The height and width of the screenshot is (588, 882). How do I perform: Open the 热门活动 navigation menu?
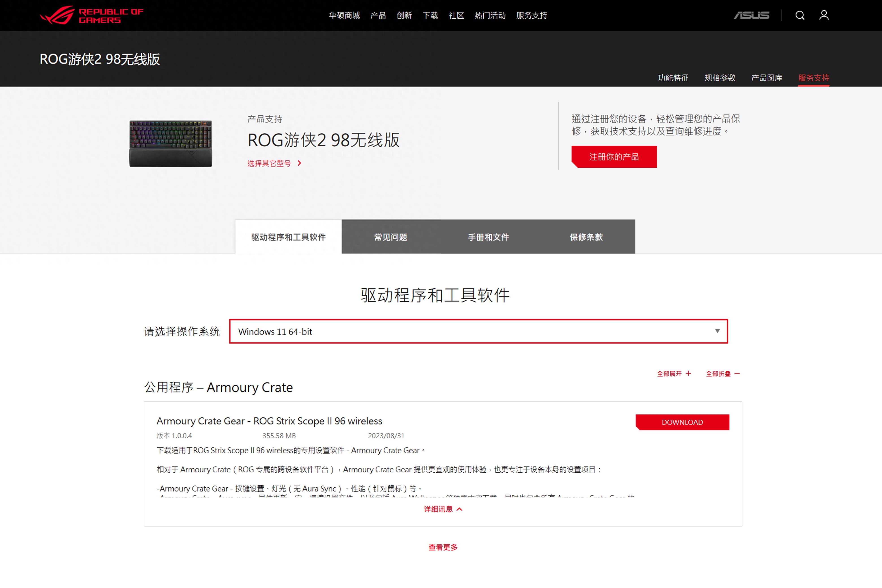pos(490,15)
